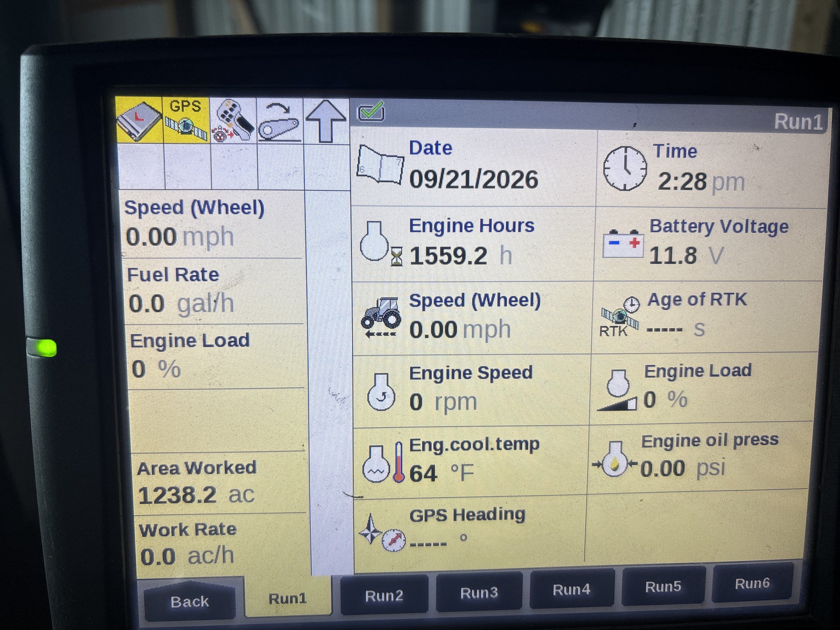
Task: Switch to the Run2 tab
Action: 384,595
